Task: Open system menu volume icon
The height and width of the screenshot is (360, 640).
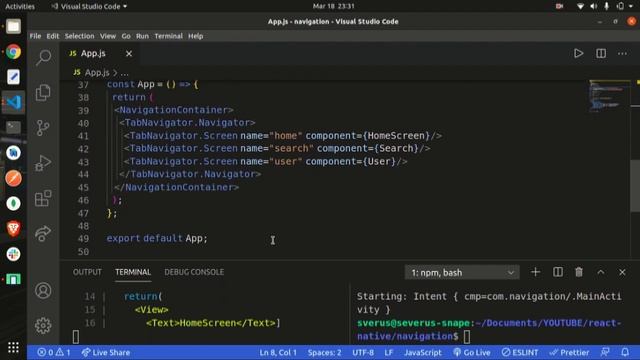Action: coord(593,6)
